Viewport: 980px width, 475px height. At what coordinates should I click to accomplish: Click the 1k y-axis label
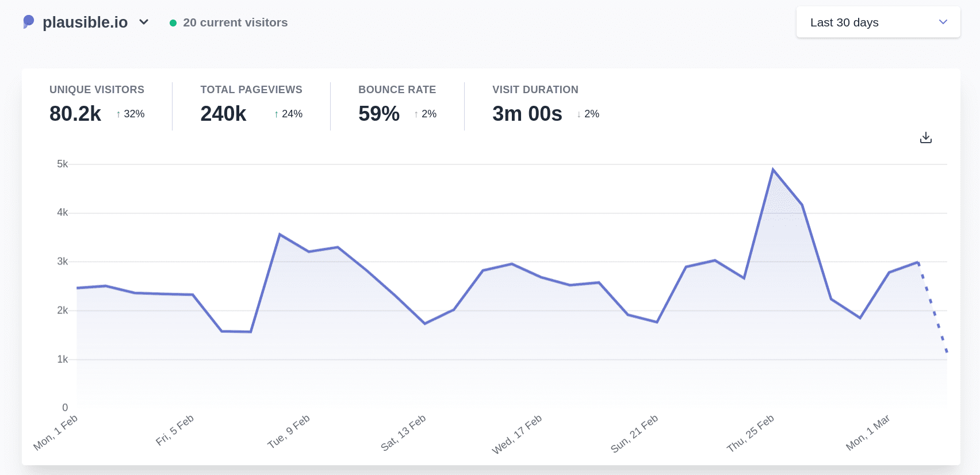[x=62, y=359]
